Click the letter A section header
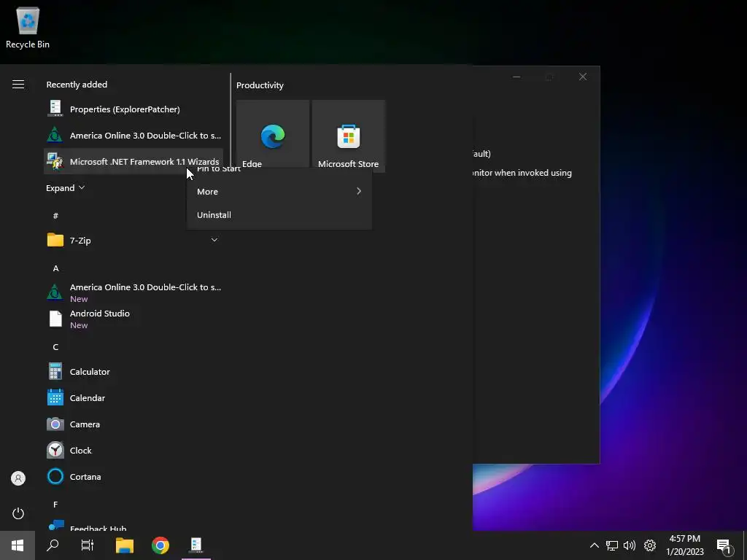The image size is (747, 560). [55, 268]
